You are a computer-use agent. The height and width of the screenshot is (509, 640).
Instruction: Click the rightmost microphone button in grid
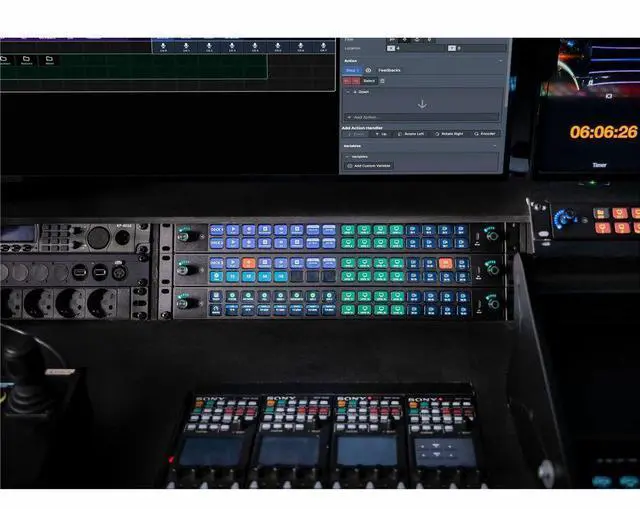323,47
